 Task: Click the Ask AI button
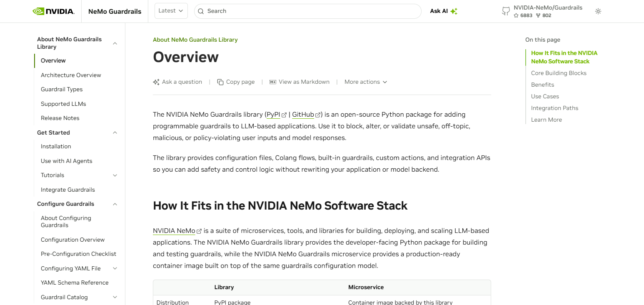(444, 11)
